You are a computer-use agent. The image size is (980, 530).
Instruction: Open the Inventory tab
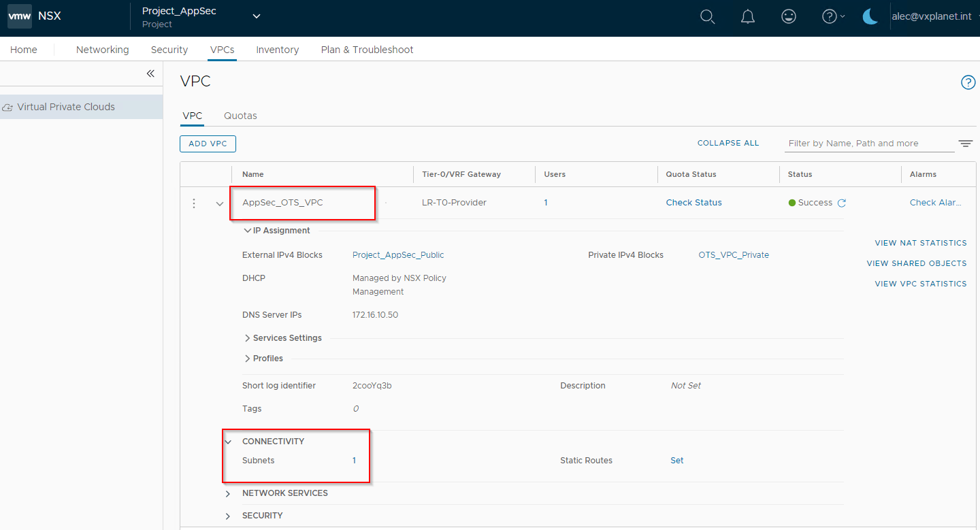[x=278, y=50]
